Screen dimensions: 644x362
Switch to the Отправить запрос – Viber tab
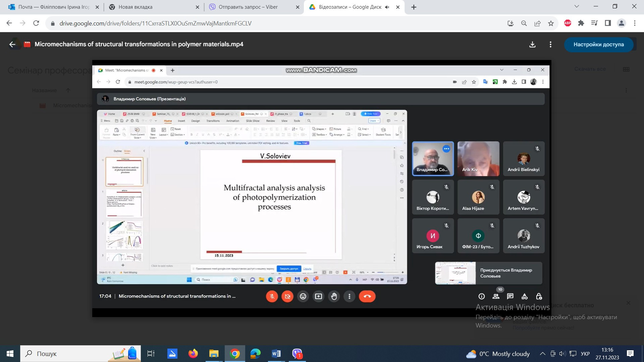[x=248, y=7]
